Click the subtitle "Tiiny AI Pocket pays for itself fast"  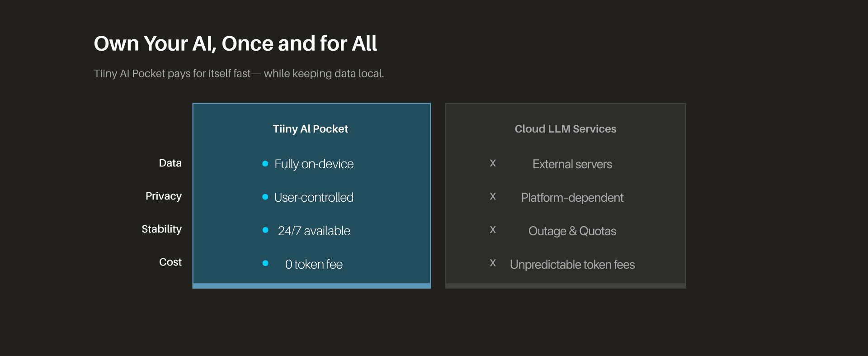click(172, 74)
